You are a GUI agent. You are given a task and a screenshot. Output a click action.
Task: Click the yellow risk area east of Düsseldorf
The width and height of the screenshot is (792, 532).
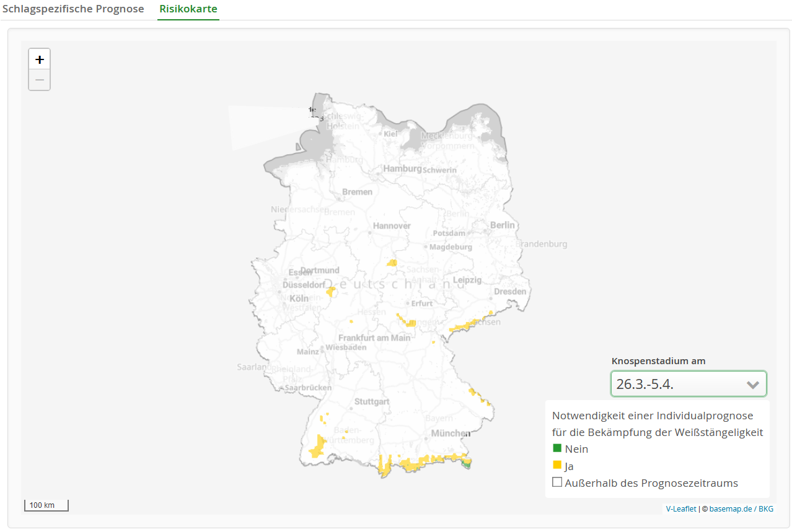coord(330,291)
